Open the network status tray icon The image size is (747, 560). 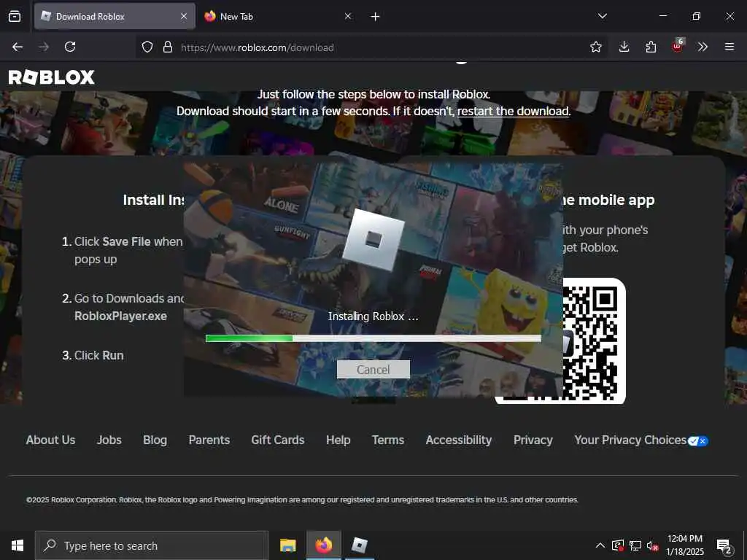(635, 545)
